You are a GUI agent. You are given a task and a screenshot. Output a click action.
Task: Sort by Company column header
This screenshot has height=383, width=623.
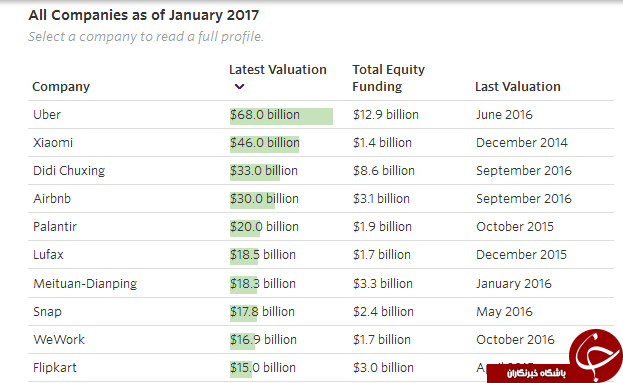pyautogui.click(x=61, y=87)
